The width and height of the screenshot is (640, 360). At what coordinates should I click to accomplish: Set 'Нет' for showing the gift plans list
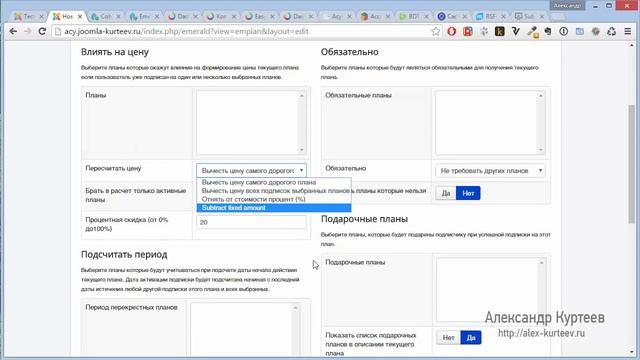[448, 338]
